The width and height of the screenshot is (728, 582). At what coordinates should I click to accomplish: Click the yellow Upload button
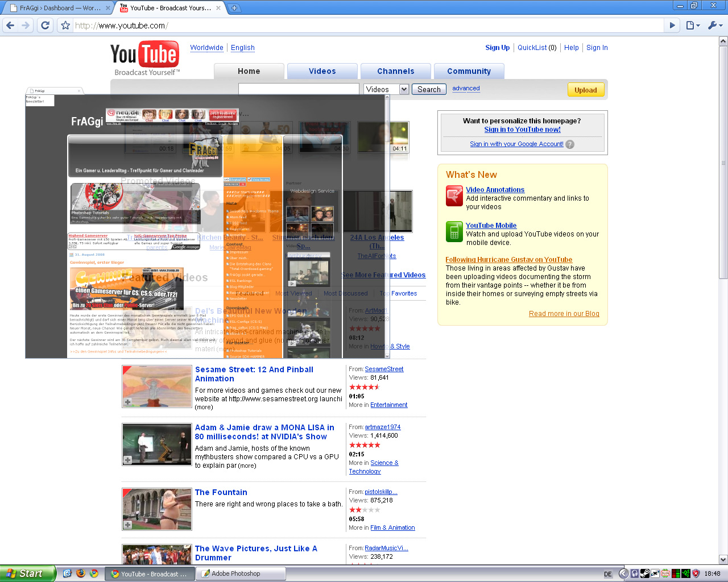[x=586, y=90]
